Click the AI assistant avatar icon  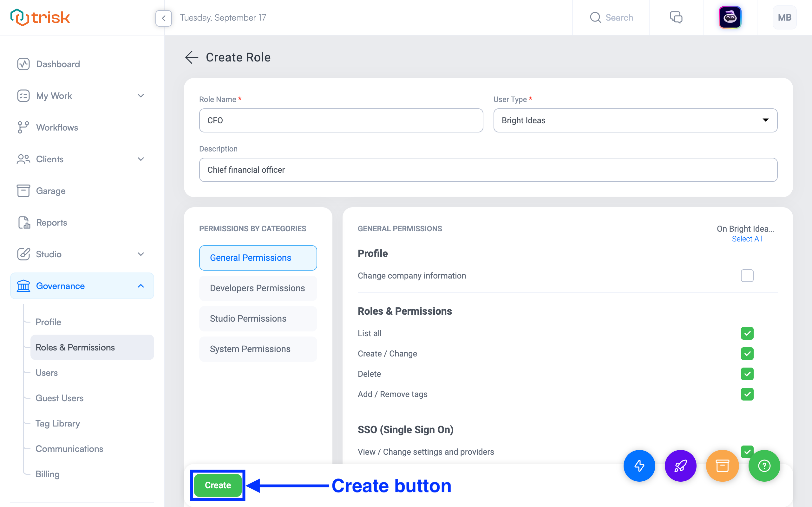(x=730, y=17)
